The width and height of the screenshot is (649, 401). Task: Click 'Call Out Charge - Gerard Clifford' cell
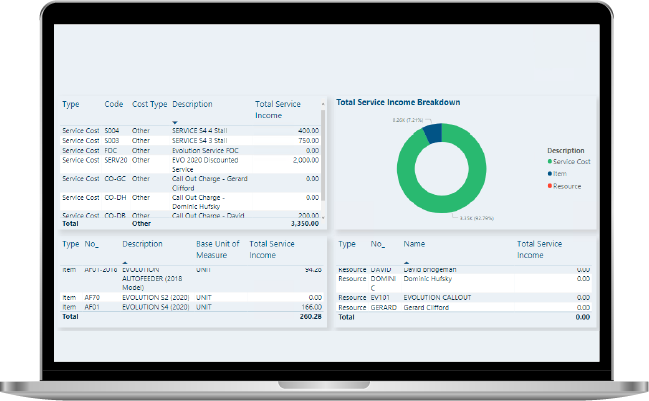point(210,183)
